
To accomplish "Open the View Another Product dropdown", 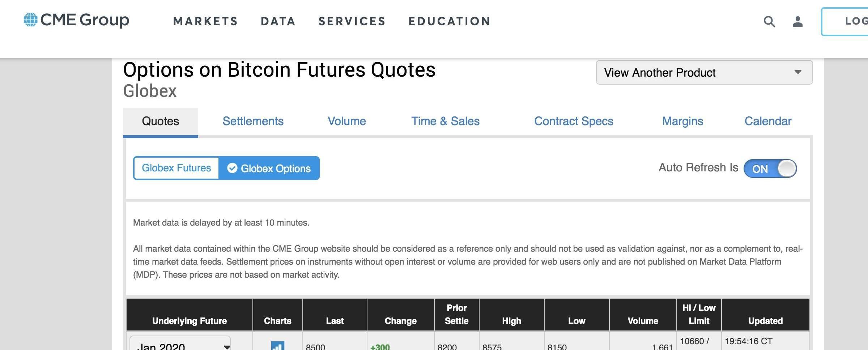I will pos(704,72).
